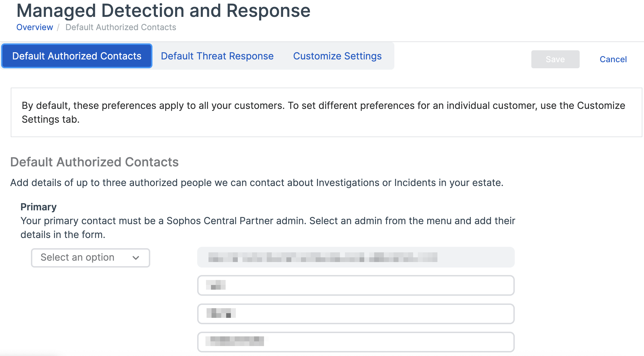Click the Sophos Central Partner admin instruction text
The width and height of the screenshot is (644, 356).
(x=268, y=221)
